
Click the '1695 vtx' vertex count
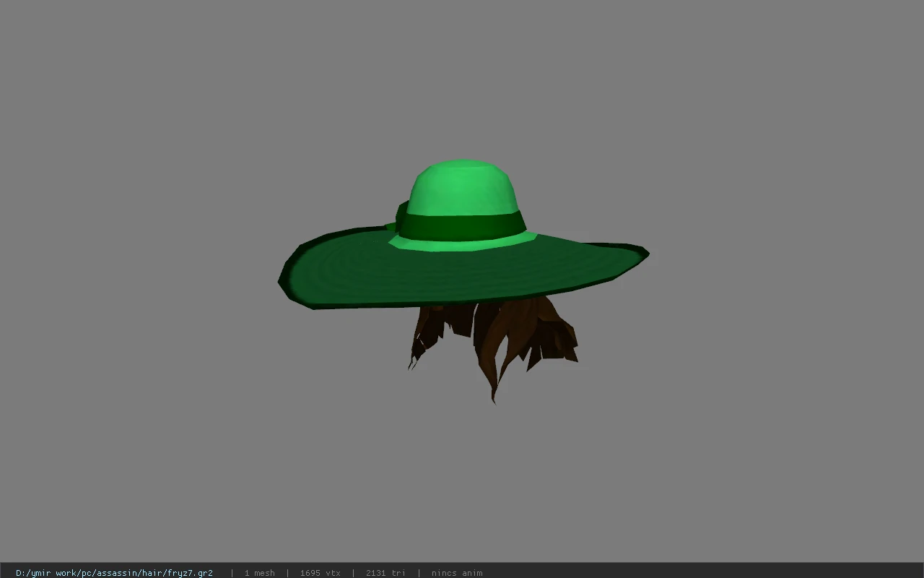320,573
